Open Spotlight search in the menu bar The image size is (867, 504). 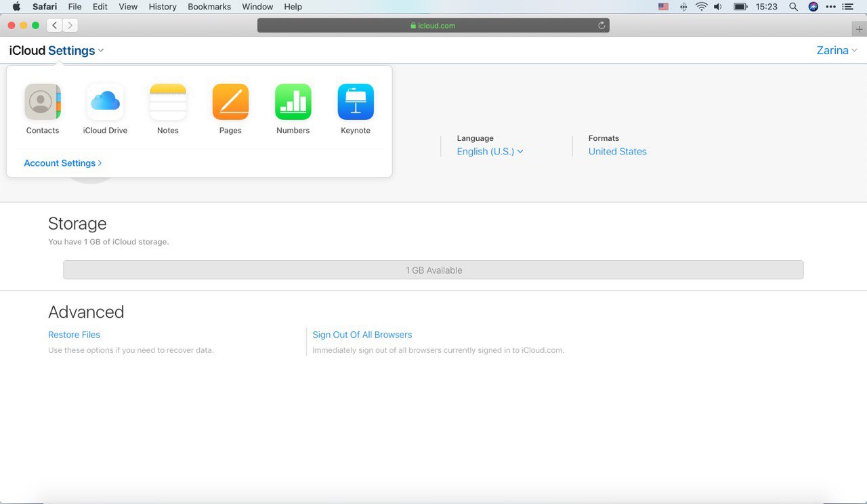[x=793, y=7]
